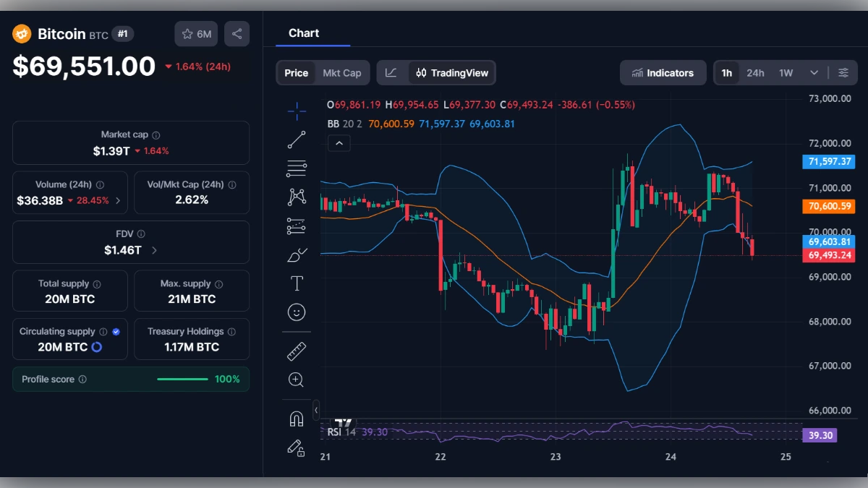Open the XABCD pattern tool
Screen dimensions: 868x488
coord(297,196)
